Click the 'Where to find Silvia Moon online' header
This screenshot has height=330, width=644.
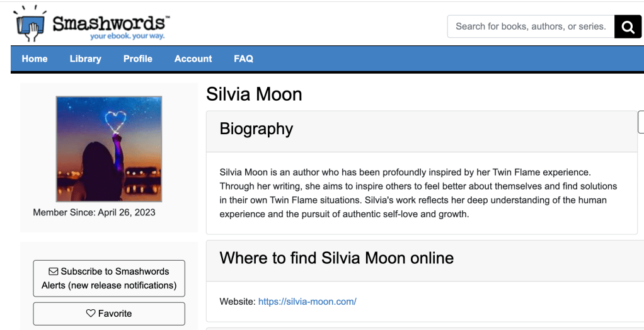click(x=336, y=258)
